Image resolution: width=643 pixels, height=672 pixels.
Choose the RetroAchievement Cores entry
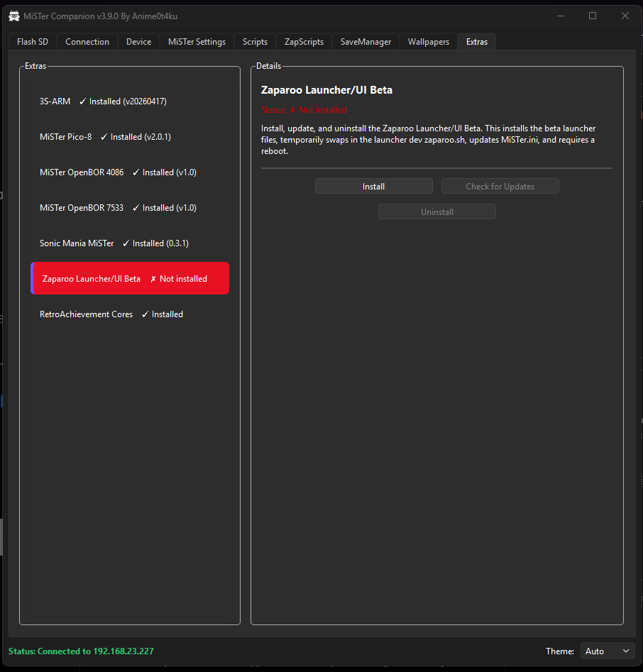click(x=130, y=314)
